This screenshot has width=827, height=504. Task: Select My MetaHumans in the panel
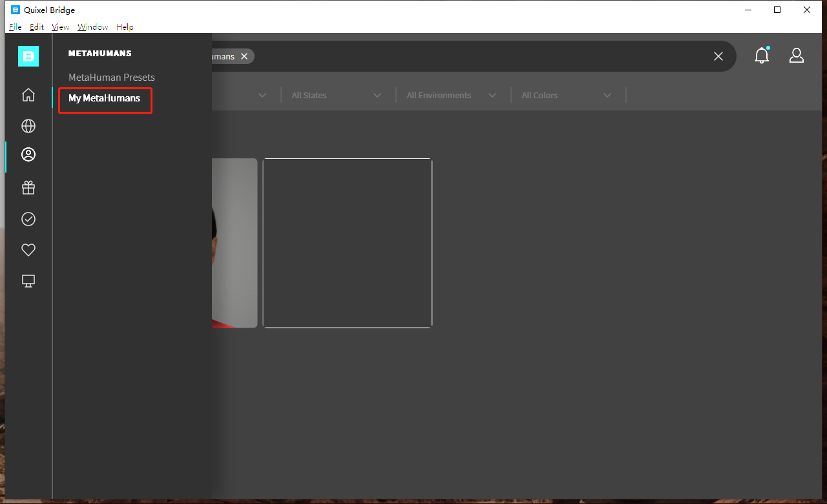tap(104, 98)
